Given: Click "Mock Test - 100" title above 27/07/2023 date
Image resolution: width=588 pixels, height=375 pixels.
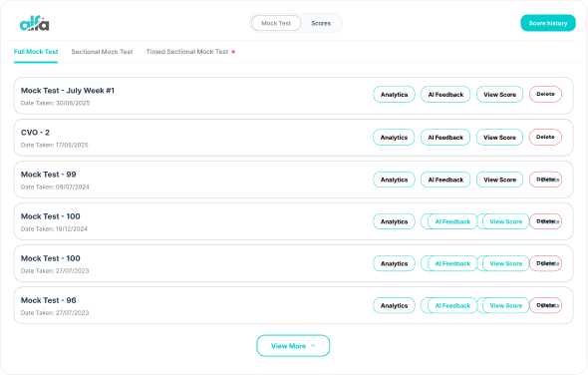Looking at the screenshot, I should 50,258.
